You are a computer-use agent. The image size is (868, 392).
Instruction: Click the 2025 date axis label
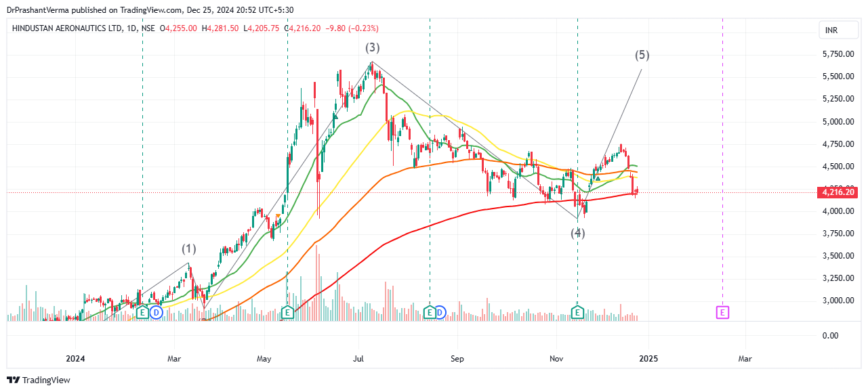click(648, 357)
